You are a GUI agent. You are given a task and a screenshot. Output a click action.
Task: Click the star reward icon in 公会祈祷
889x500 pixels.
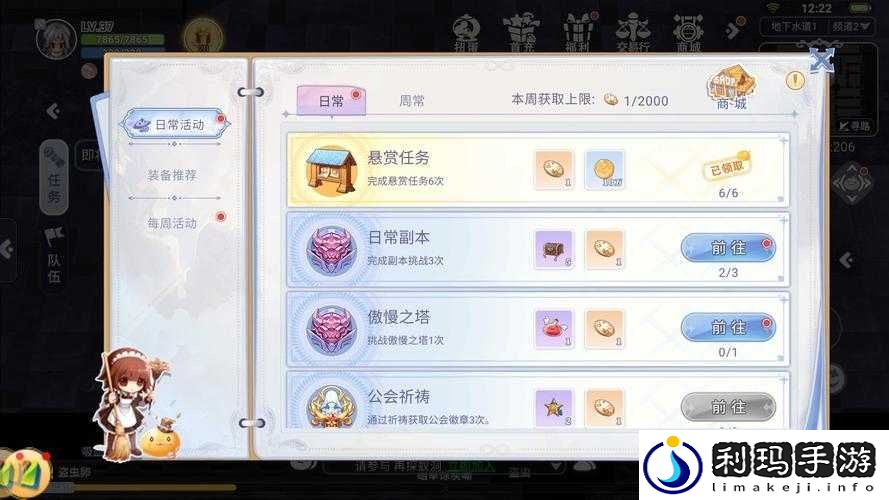554,408
